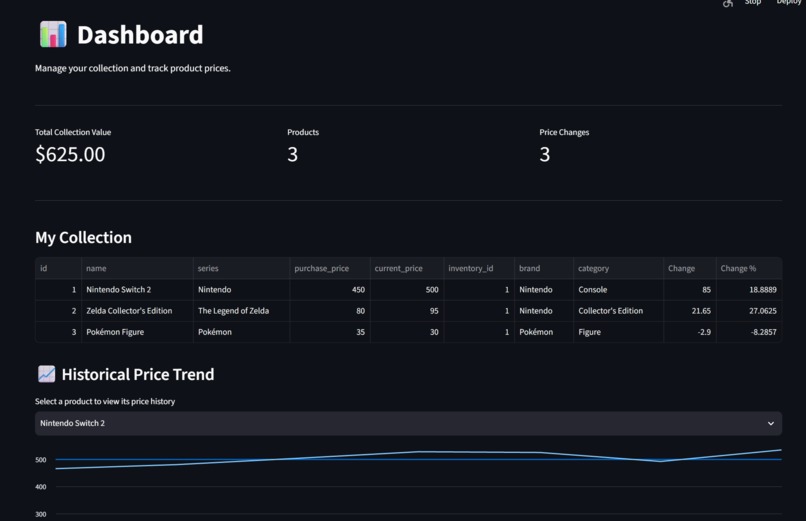
Task: Click the Pokémon series cell
Action: pos(241,332)
